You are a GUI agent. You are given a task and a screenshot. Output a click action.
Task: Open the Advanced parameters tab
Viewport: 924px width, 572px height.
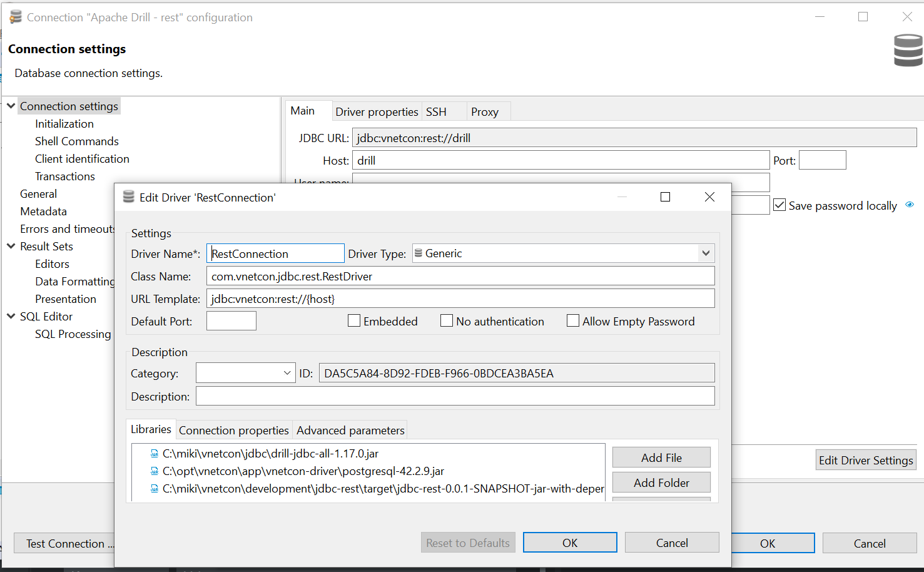pyautogui.click(x=350, y=430)
